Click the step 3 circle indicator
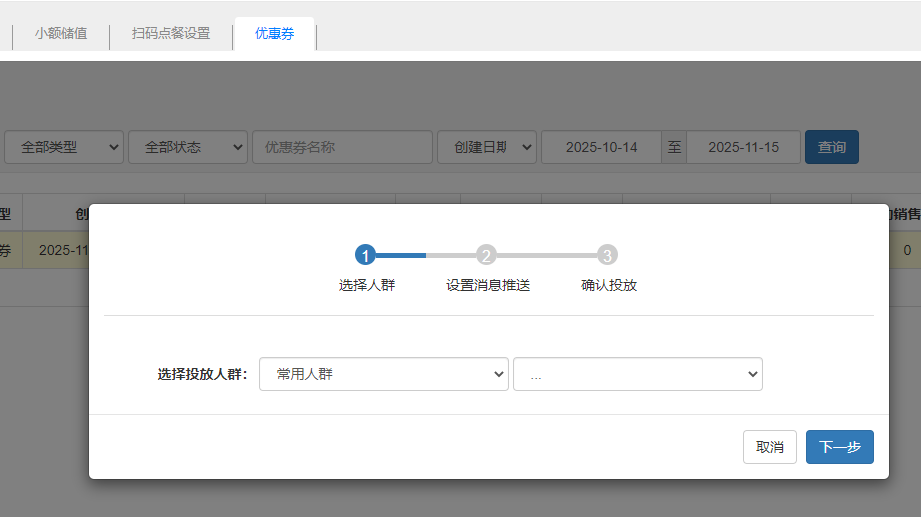The height and width of the screenshot is (517, 921). [607, 255]
